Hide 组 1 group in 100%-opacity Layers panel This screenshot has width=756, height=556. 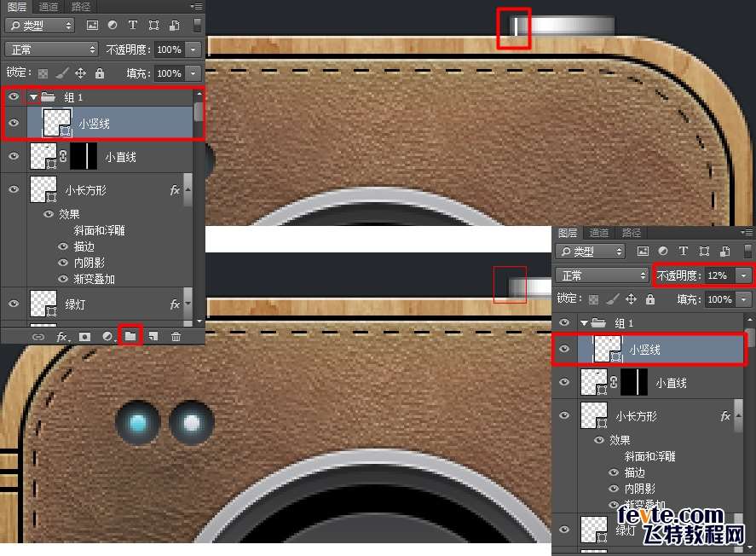click(x=14, y=96)
